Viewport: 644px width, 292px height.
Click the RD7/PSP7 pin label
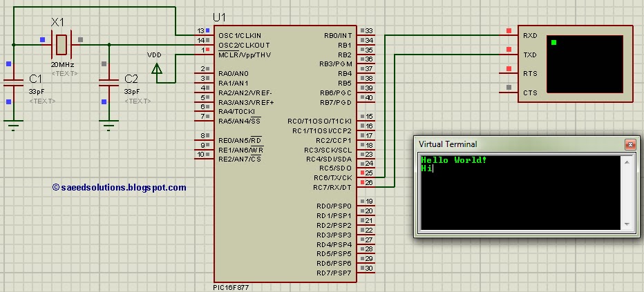(x=334, y=273)
